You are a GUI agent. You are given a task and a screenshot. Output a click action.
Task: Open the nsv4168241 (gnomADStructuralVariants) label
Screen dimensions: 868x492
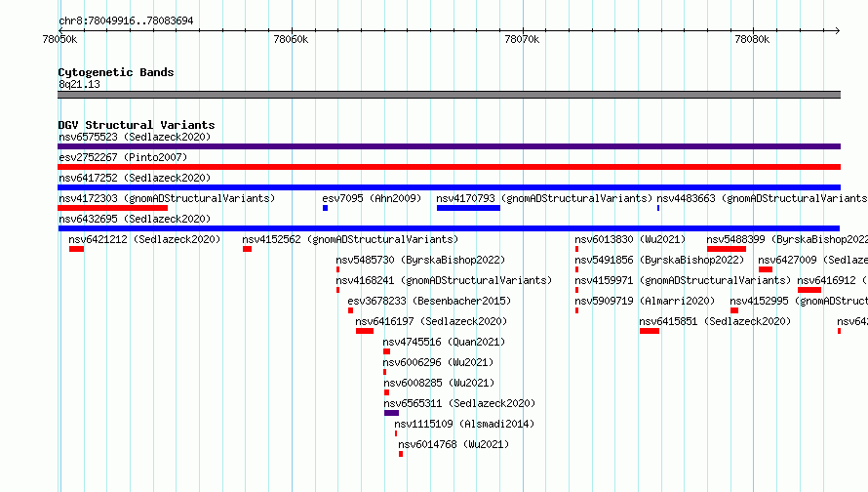[444, 280]
